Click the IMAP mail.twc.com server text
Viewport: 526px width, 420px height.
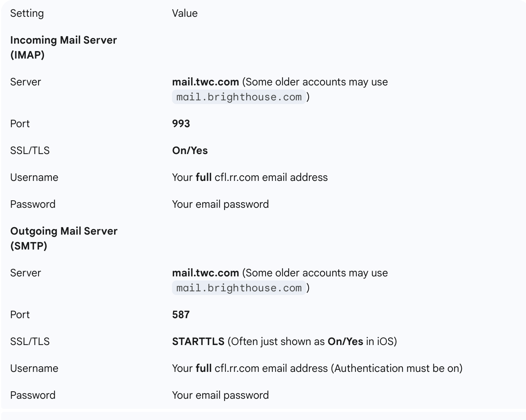[206, 82]
